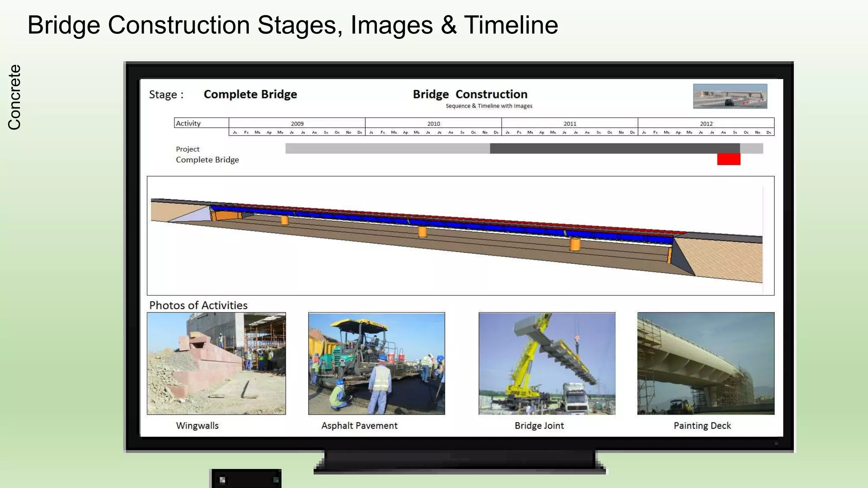Click the middle orange pier in diagram

422,232
